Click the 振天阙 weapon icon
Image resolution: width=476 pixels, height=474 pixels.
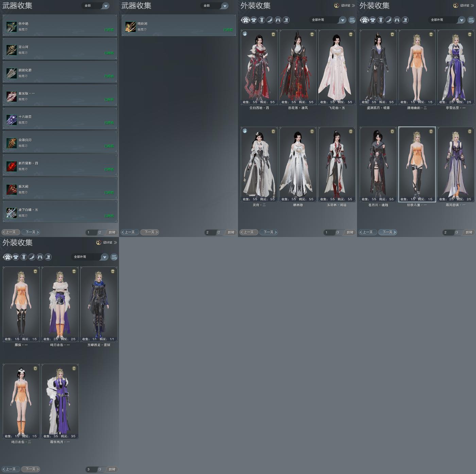12,189
